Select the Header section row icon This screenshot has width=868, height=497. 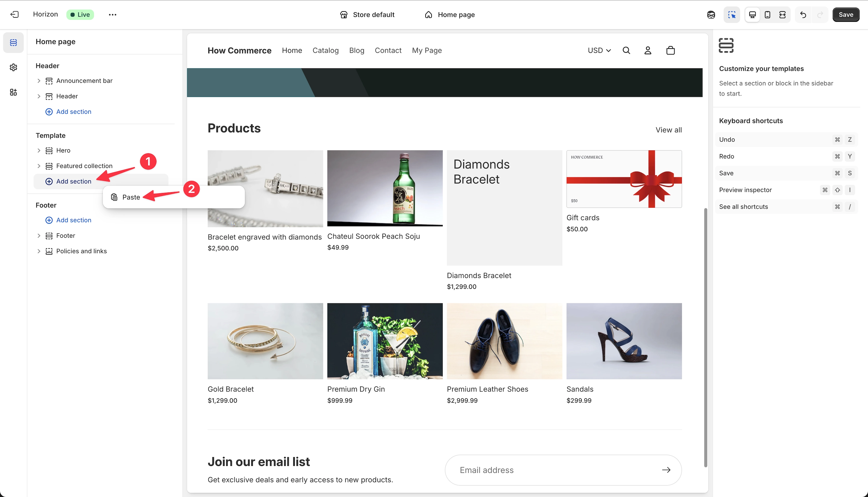pos(49,96)
